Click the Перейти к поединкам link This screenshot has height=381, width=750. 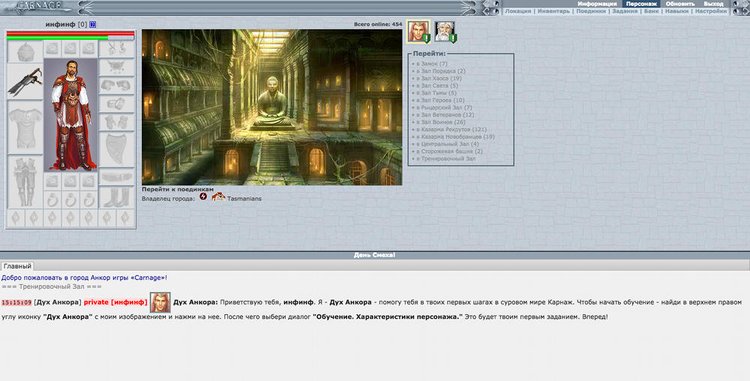(x=177, y=189)
